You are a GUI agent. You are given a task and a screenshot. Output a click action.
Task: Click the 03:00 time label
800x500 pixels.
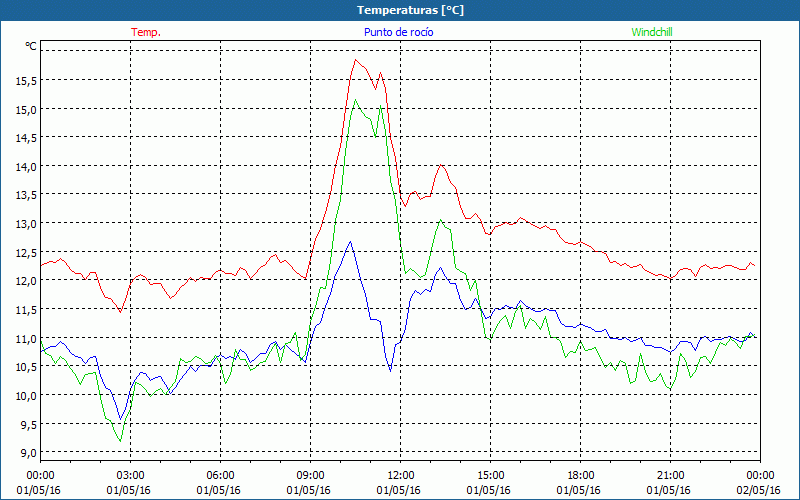[x=130, y=476]
